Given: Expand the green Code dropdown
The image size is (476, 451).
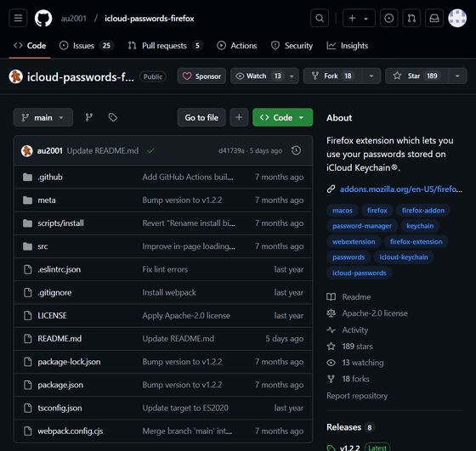Looking at the screenshot, I should (282, 117).
